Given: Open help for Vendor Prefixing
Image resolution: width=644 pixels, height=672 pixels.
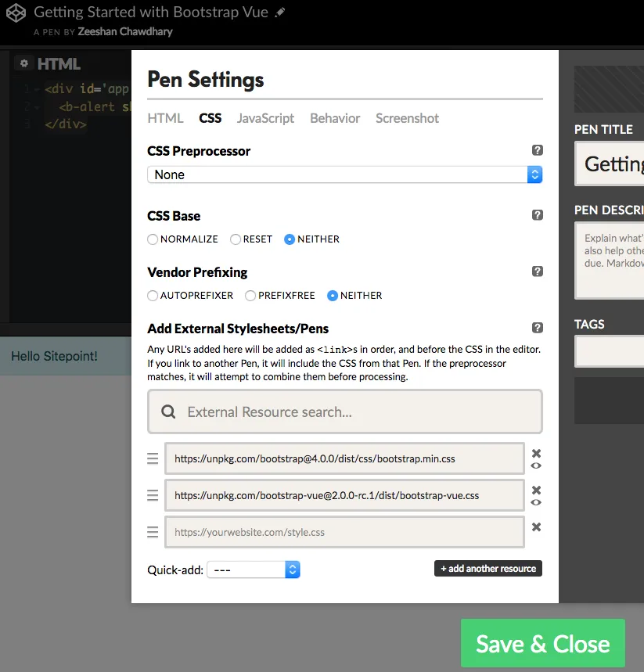Looking at the screenshot, I should pos(538,271).
